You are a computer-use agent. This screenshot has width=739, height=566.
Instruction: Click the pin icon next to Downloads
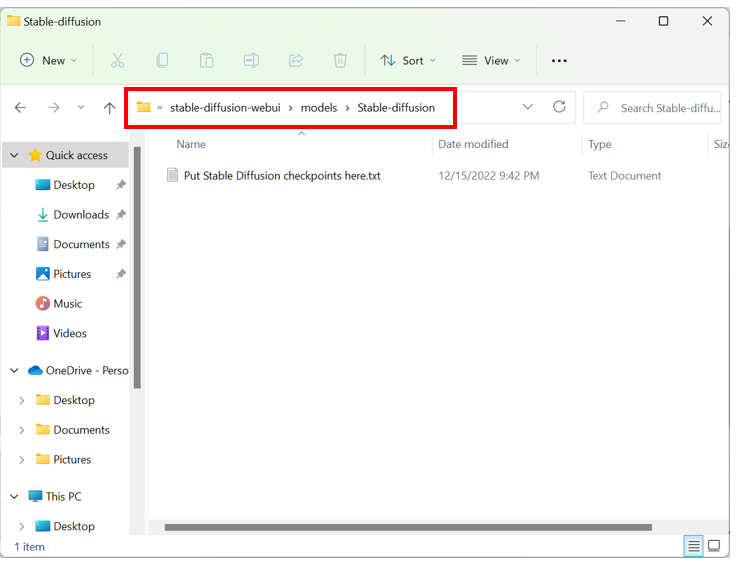(121, 214)
